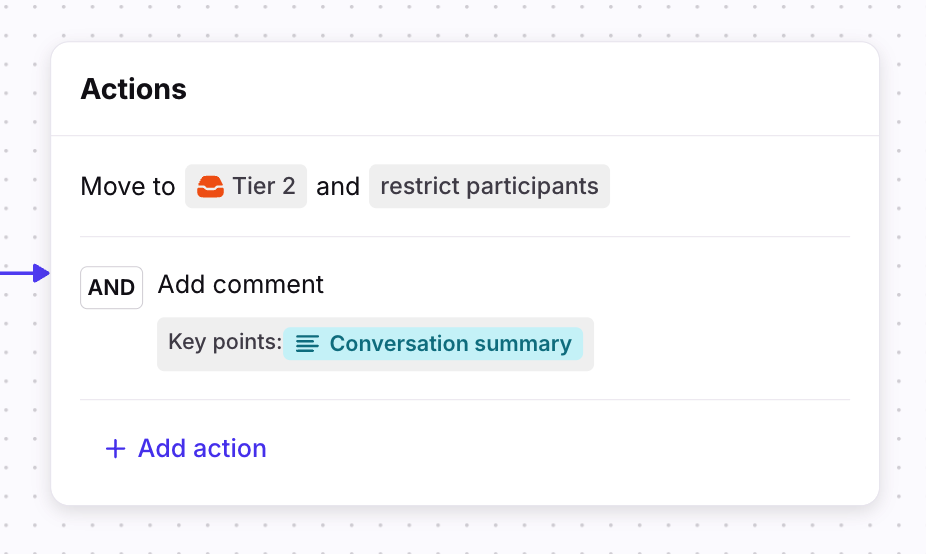Click the Actions card heading
Image resolution: width=926 pixels, height=554 pixels.
pos(134,88)
